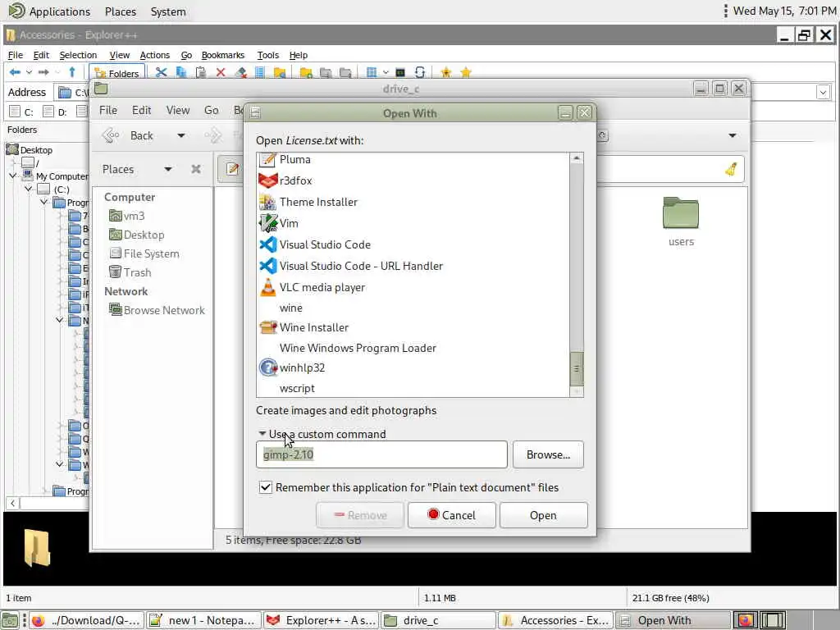Click the second bookmark star icon
This screenshot has height=630, width=840.
tap(466, 72)
